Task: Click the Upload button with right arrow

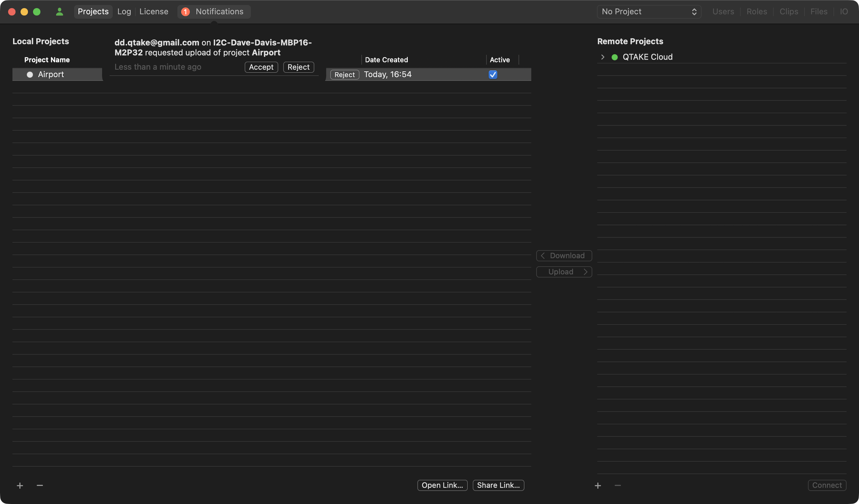Action: coord(564,272)
